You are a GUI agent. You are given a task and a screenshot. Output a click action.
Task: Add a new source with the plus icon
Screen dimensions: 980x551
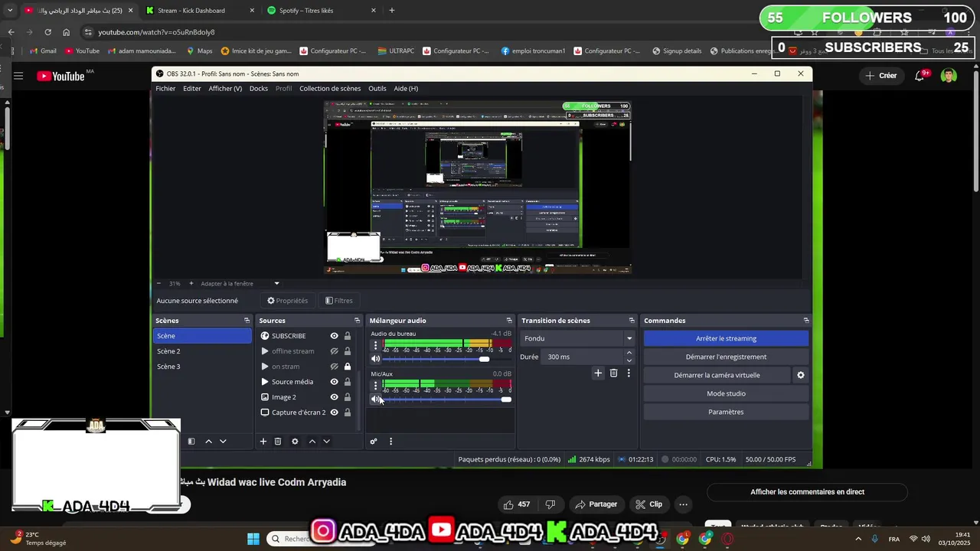[x=263, y=442]
